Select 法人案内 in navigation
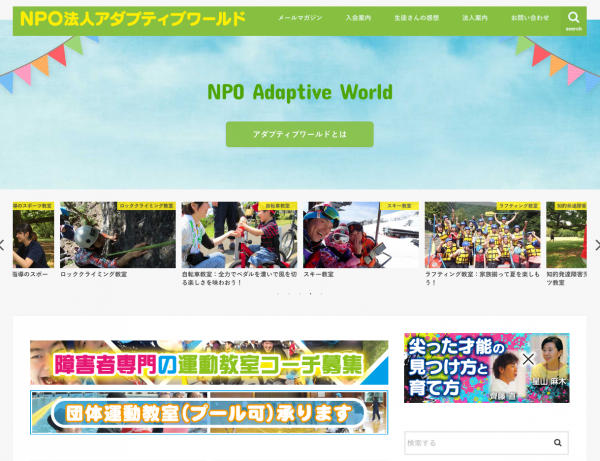Image resolution: width=600 pixels, height=461 pixels. click(474, 18)
